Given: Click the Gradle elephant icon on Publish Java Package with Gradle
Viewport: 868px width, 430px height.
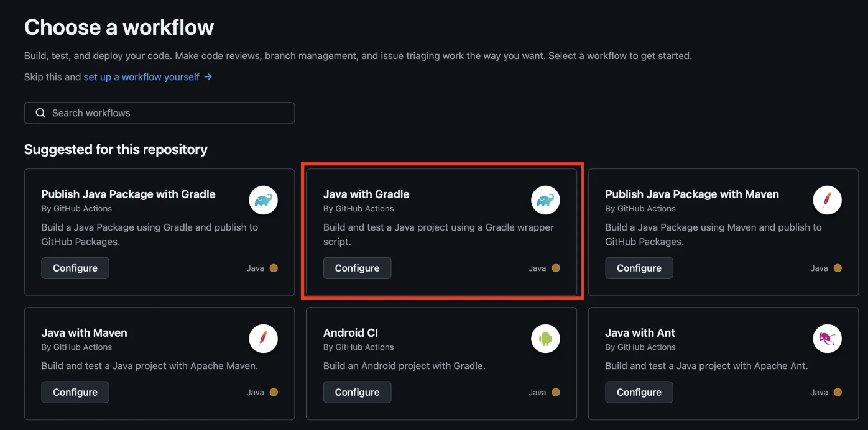Looking at the screenshot, I should pos(264,200).
